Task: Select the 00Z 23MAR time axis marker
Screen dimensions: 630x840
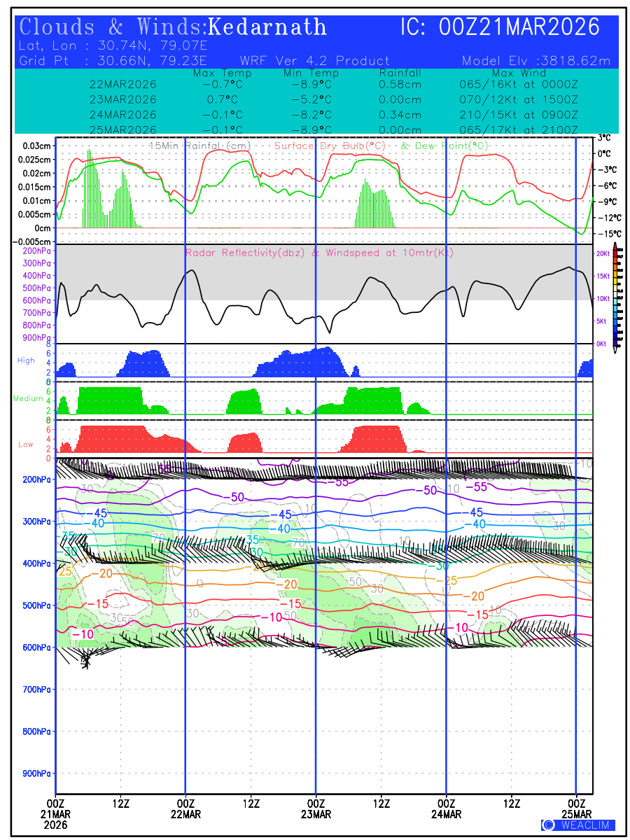Action: tap(316, 808)
